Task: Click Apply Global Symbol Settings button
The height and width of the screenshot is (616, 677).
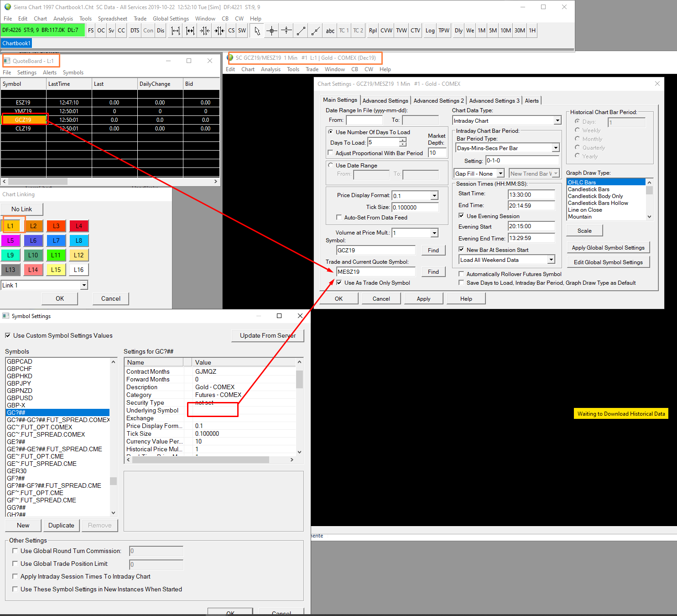Action: [608, 248]
